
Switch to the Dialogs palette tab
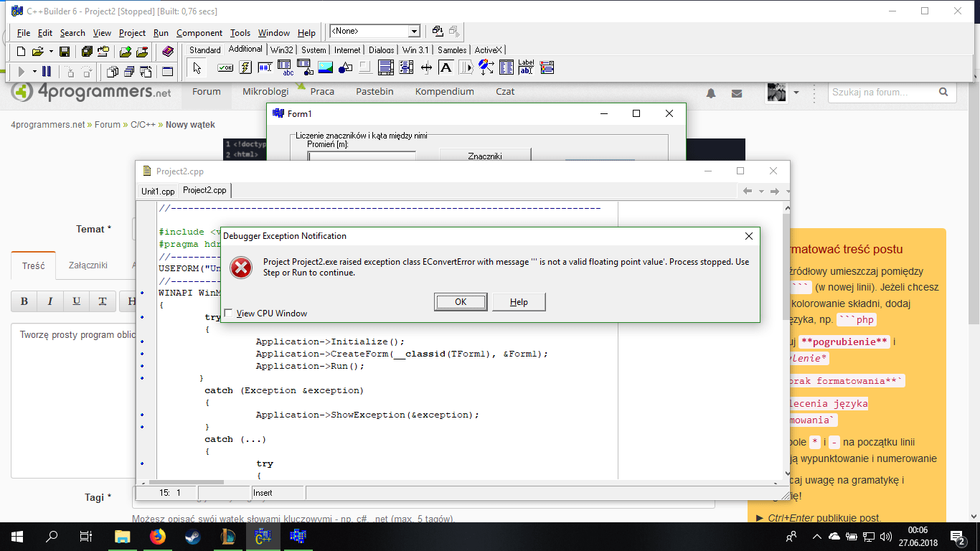[x=382, y=50]
